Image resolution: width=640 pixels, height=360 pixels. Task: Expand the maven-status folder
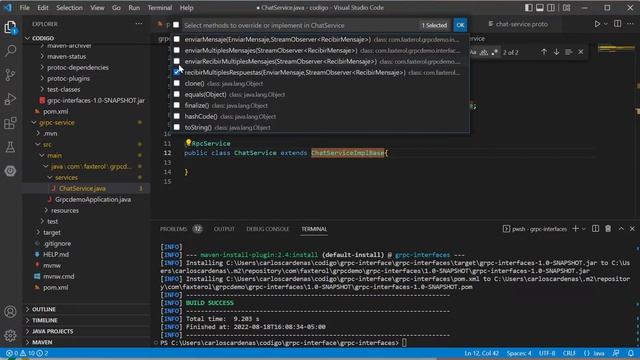tap(42, 56)
